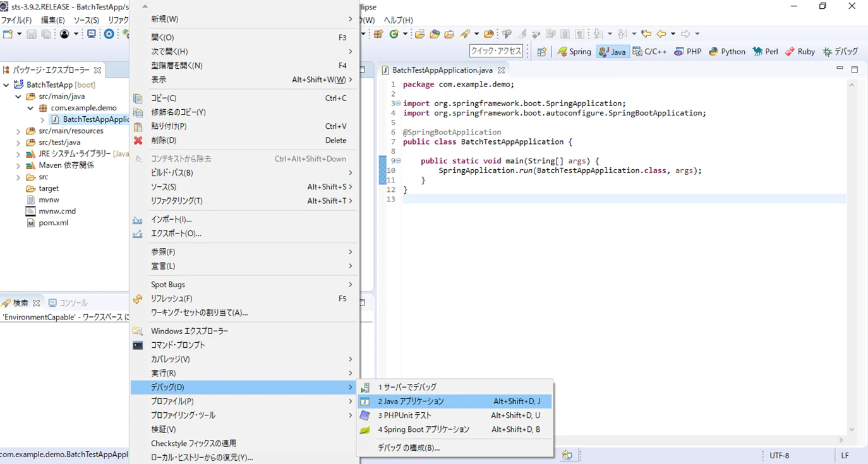Open the 新規(W) submenu

(x=244, y=19)
